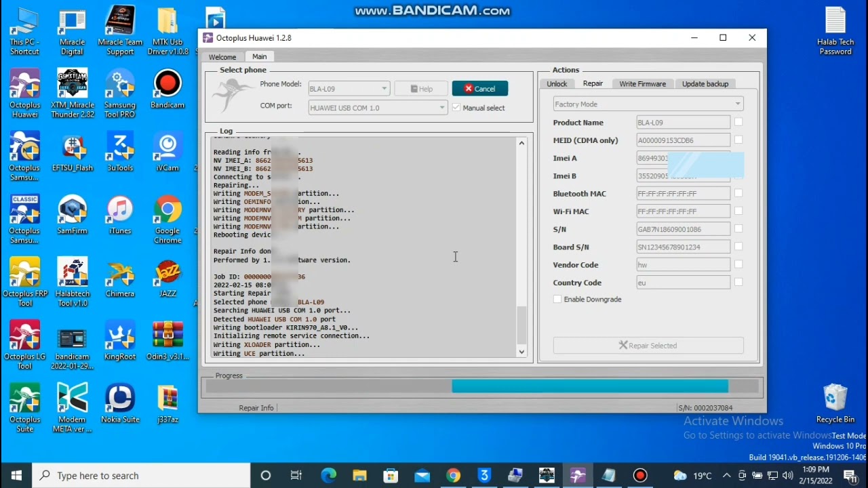Image resolution: width=868 pixels, height=488 pixels.
Task: Open iVCam desktop icon
Action: click(x=167, y=152)
